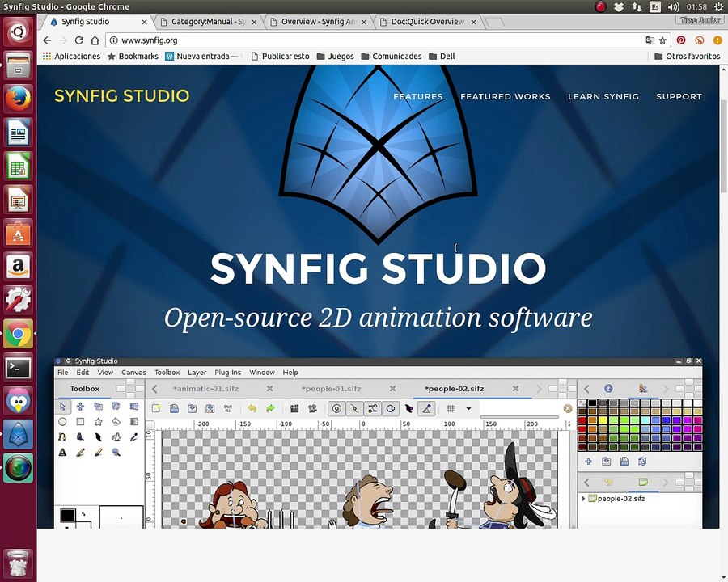
Task: Click the New file icon in Synfig toolbar
Action: pos(156,408)
